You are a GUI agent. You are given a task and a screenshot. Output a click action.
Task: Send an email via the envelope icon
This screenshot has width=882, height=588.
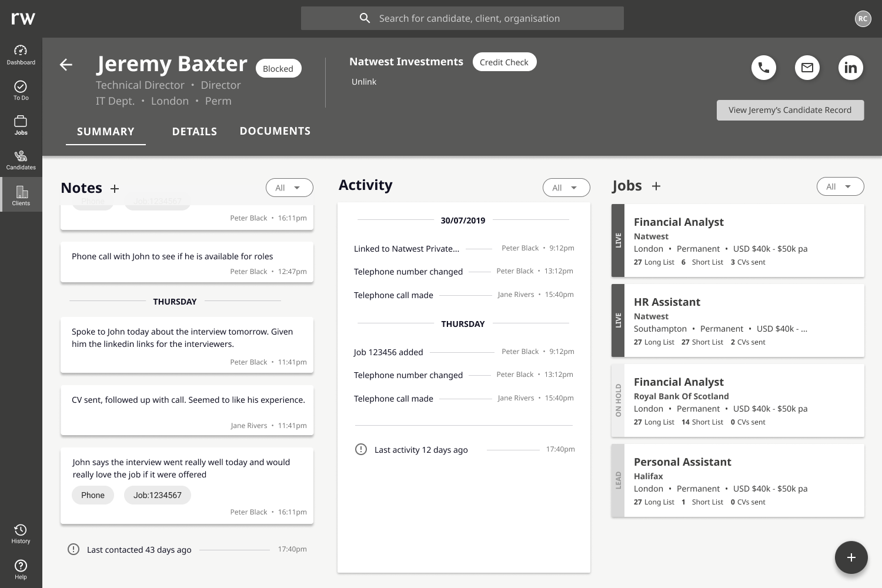807,68
